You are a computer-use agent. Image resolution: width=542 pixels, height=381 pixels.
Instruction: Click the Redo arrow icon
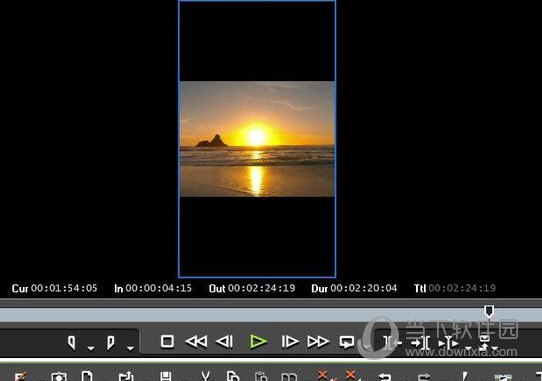[423, 377]
